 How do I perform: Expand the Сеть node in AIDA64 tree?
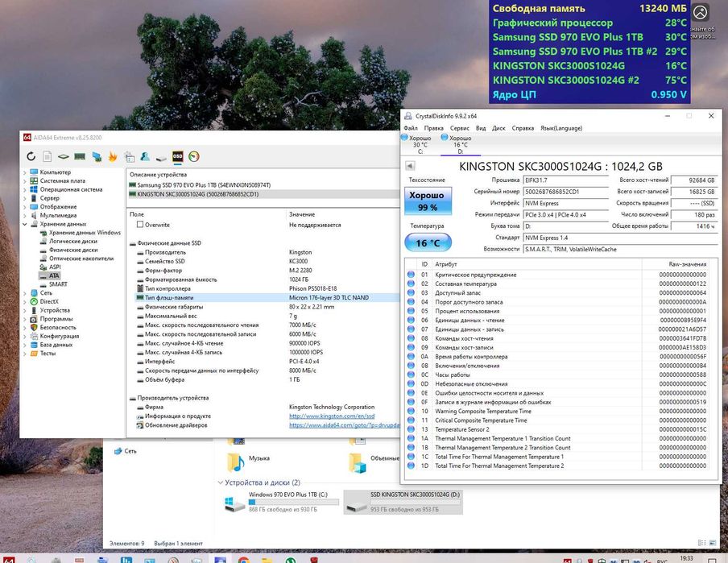(x=25, y=293)
